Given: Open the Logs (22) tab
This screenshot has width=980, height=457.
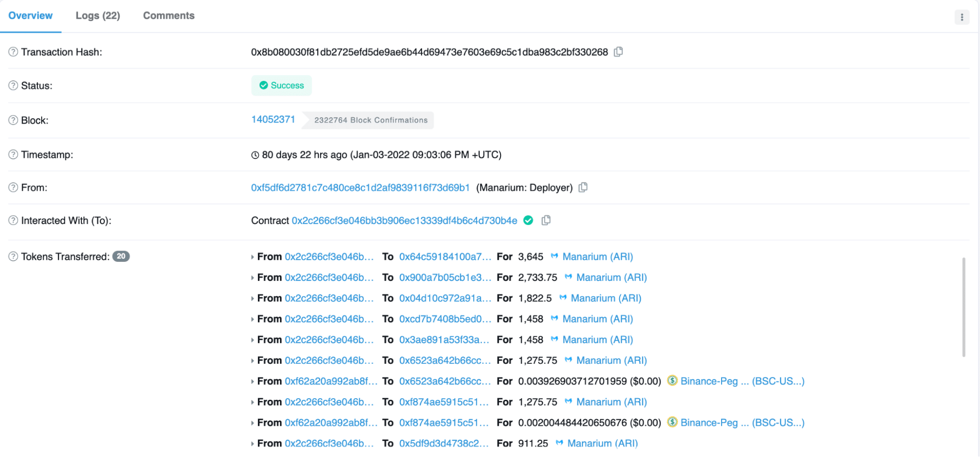Looking at the screenshot, I should [x=98, y=16].
